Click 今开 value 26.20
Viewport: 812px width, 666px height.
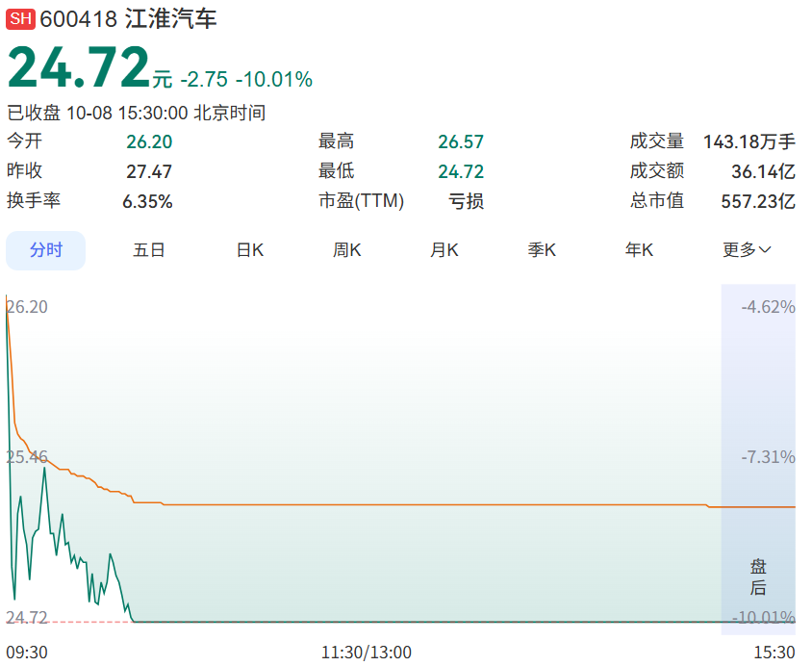149,141
